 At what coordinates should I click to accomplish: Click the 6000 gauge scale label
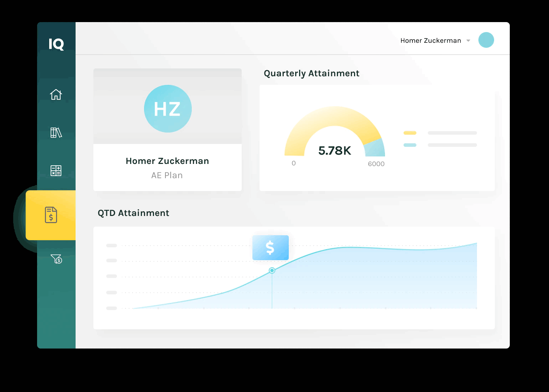pos(376,164)
